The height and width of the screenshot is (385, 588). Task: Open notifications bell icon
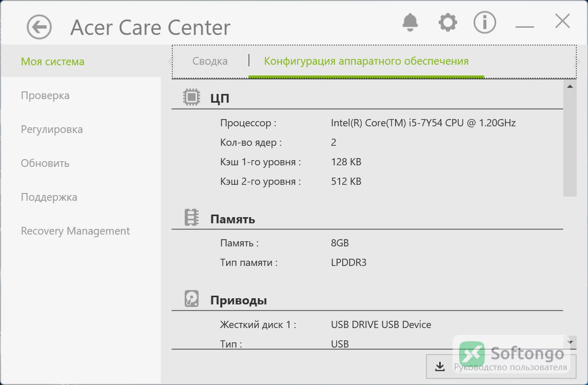pos(410,22)
